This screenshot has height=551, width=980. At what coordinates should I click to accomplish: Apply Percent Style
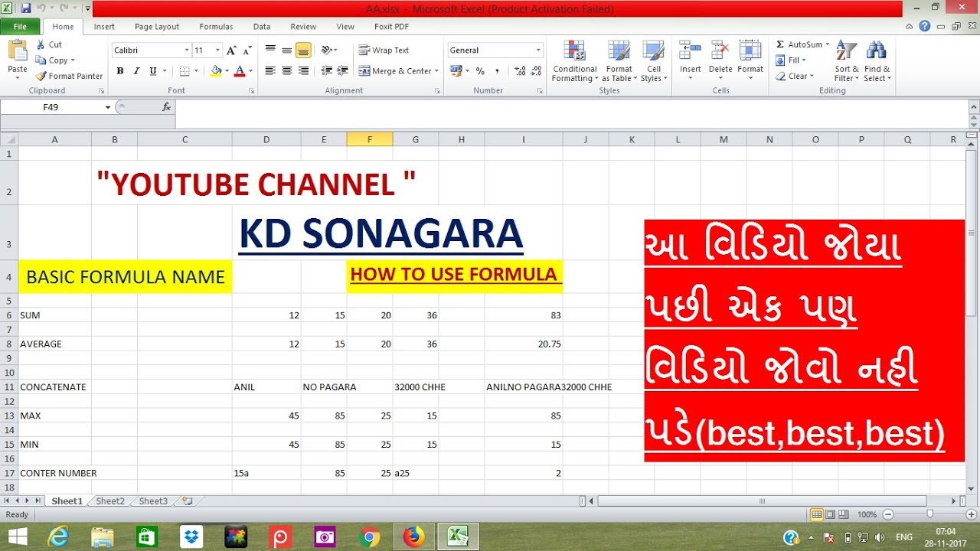480,71
